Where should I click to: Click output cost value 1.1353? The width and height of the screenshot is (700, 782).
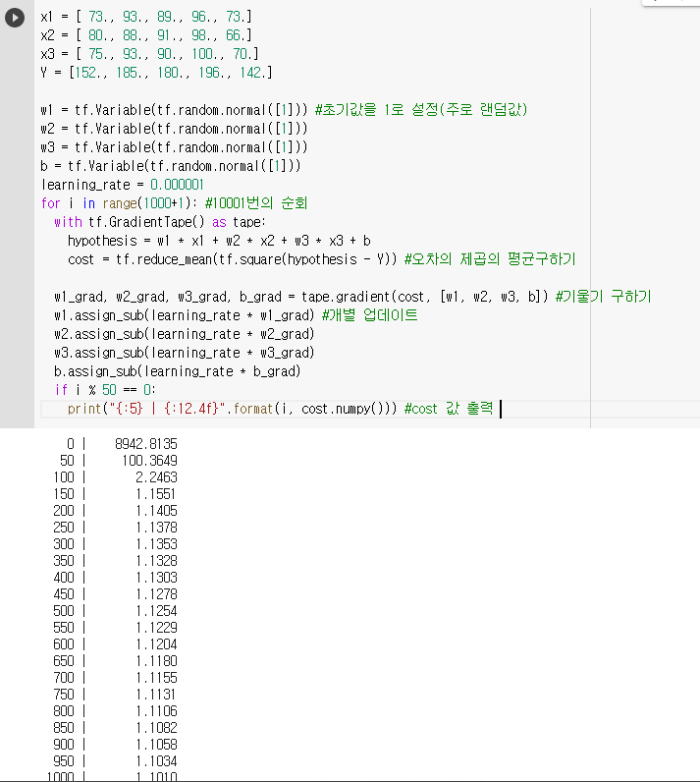tap(156, 544)
